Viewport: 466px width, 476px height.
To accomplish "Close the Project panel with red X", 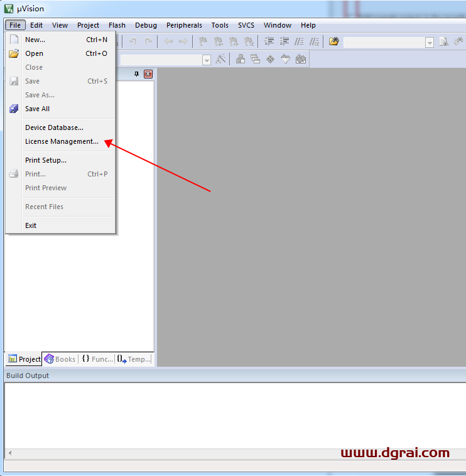I will pos(148,74).
